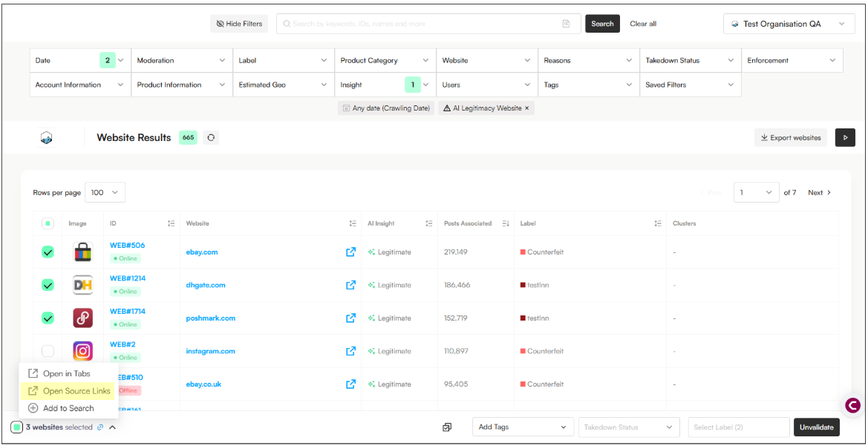Open the Rows per page dropdown
The width and height of the screenshot is (868, 446).
(105, 193)
